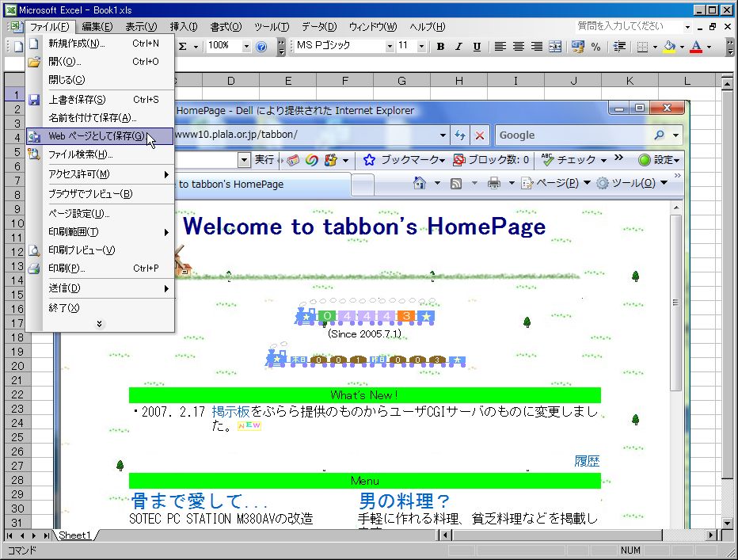
Task: Click the floppy disk icon beside 上書き保存
Action: click(x=34, y=100)
